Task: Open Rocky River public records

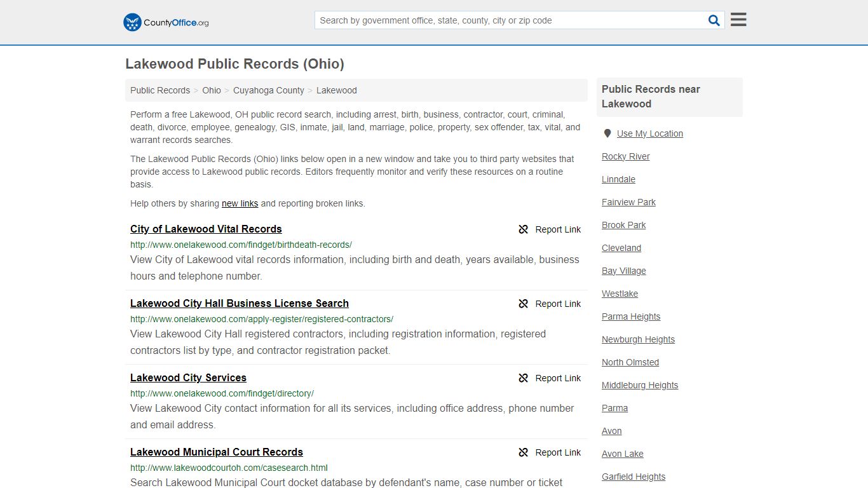Action: point(626,156)
